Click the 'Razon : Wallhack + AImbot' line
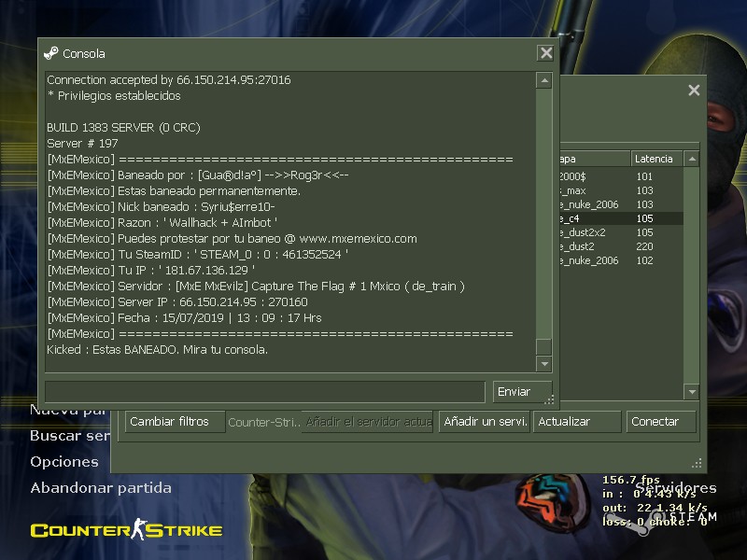747x560 pixels. pos(162,223)
